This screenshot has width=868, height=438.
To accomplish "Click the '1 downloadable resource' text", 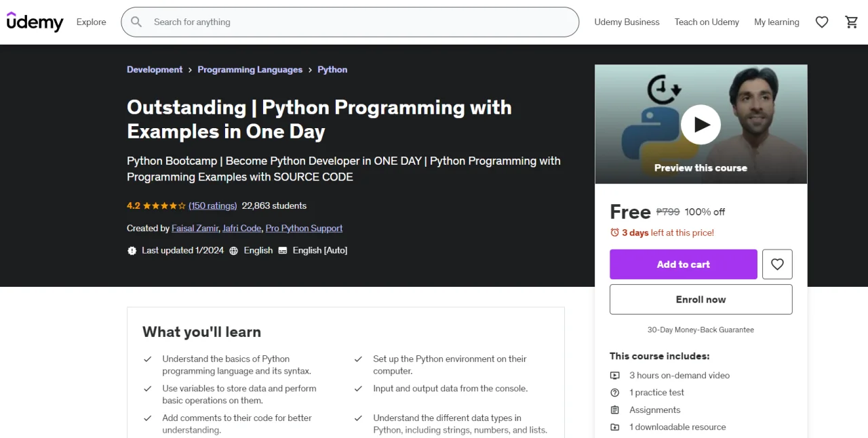I will tap(677, 427).
